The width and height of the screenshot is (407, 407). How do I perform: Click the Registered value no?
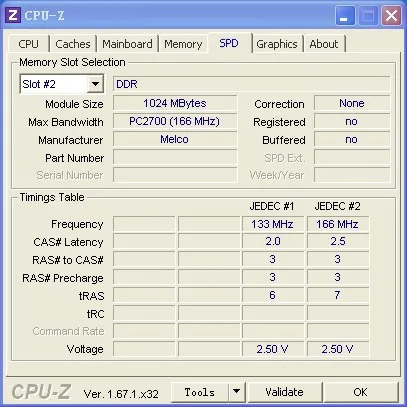point(352,121)
